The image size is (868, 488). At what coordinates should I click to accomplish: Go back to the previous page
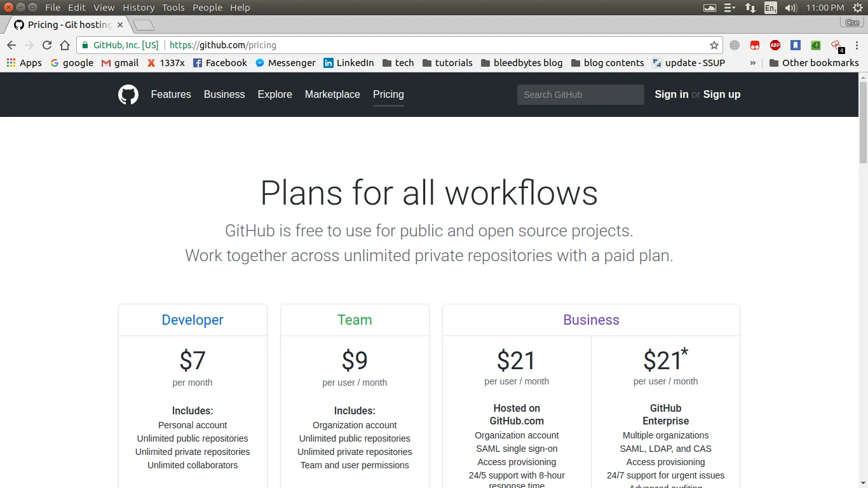pyautogui.click(x=11, y=45)
